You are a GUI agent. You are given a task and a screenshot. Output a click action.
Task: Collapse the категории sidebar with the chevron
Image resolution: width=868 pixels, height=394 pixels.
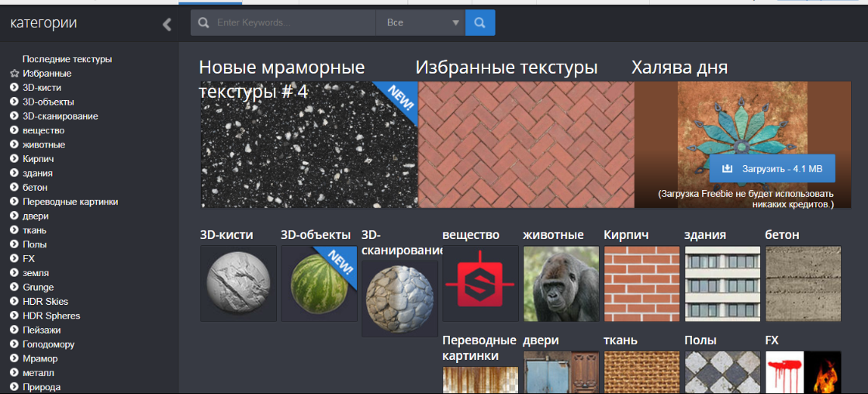[167, 24]
